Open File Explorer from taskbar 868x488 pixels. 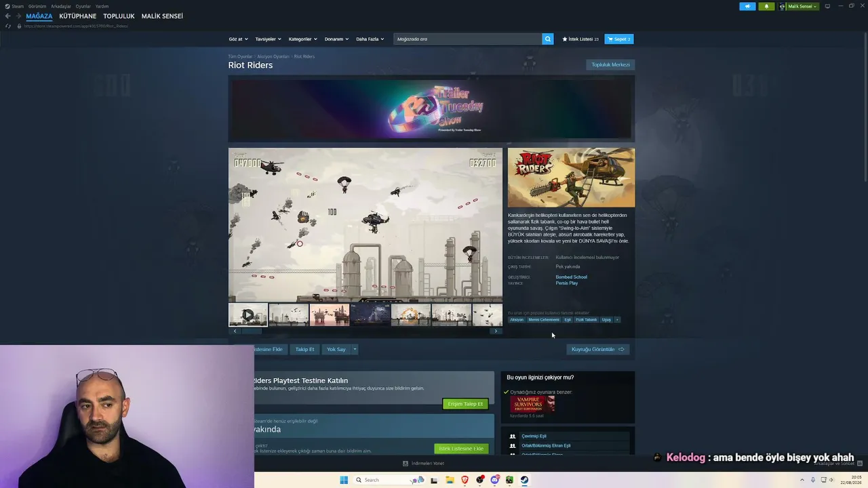point(450,480)
